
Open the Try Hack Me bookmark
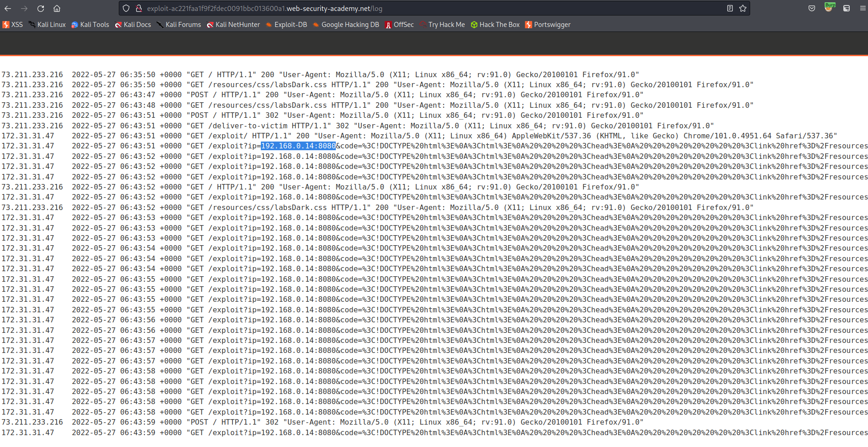[x=442, y=25]
